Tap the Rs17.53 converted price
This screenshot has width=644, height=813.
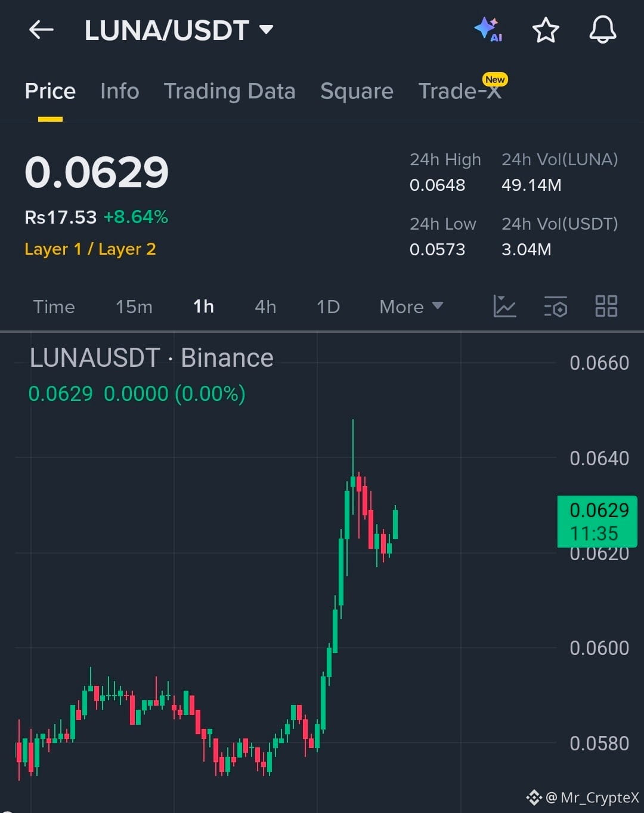click(x=60, y=217)
